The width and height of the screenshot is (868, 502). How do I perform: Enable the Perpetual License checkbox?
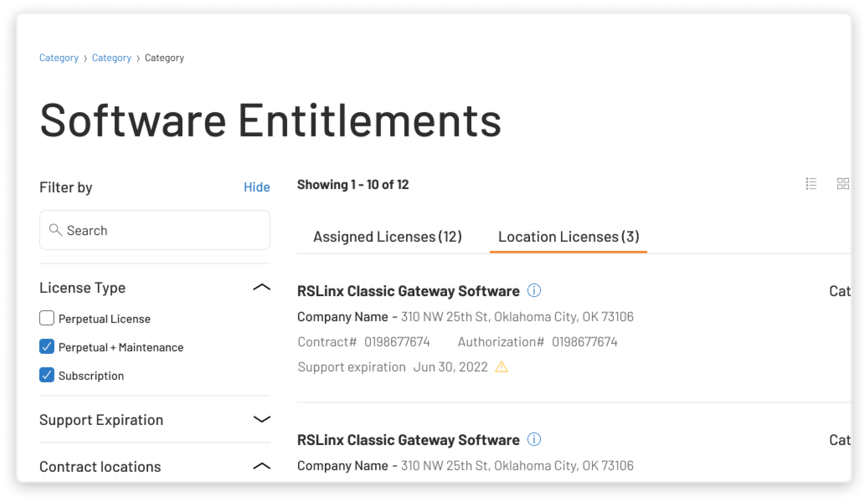(47, 318)
